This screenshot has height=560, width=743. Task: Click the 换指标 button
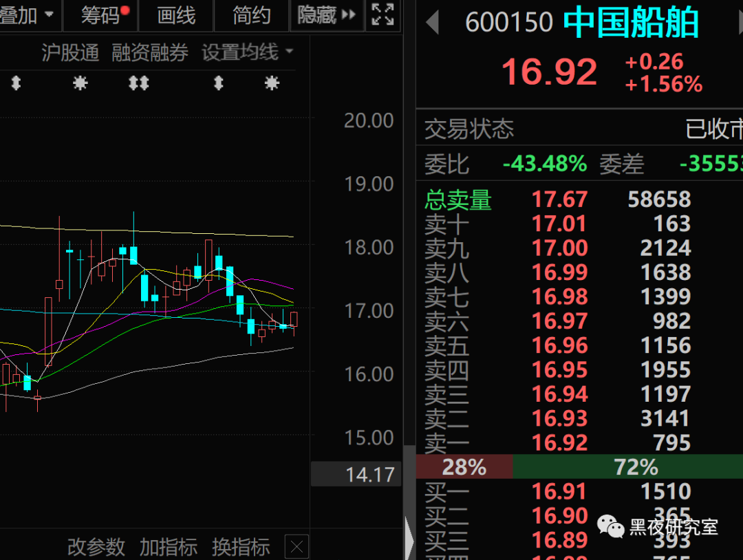(241, 547)
